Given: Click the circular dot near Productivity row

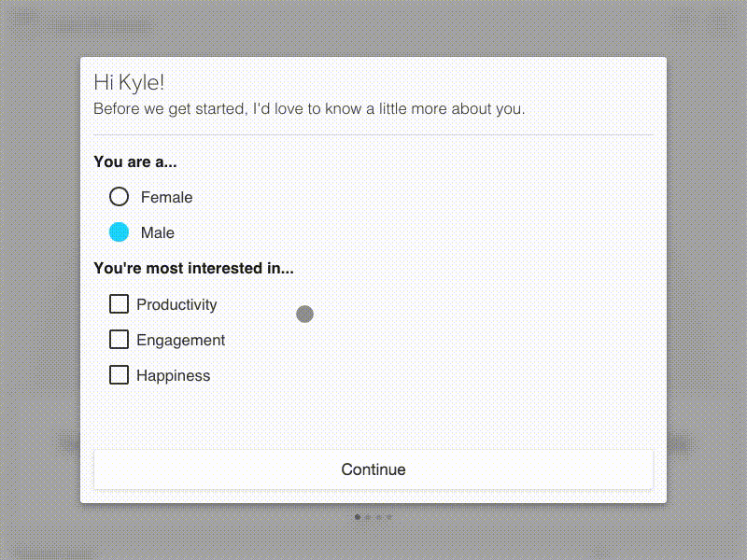Looking at the screenshot, I should (304, 314).
